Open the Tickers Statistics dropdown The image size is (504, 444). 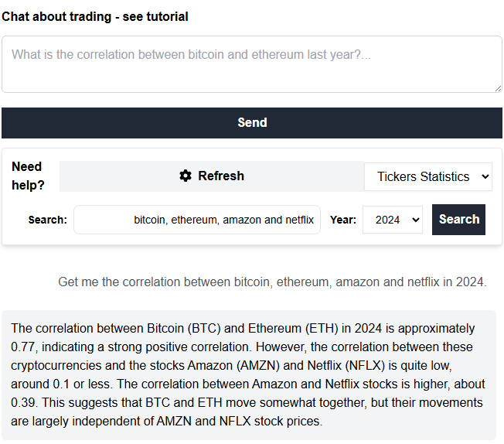(x=428, y=176)
